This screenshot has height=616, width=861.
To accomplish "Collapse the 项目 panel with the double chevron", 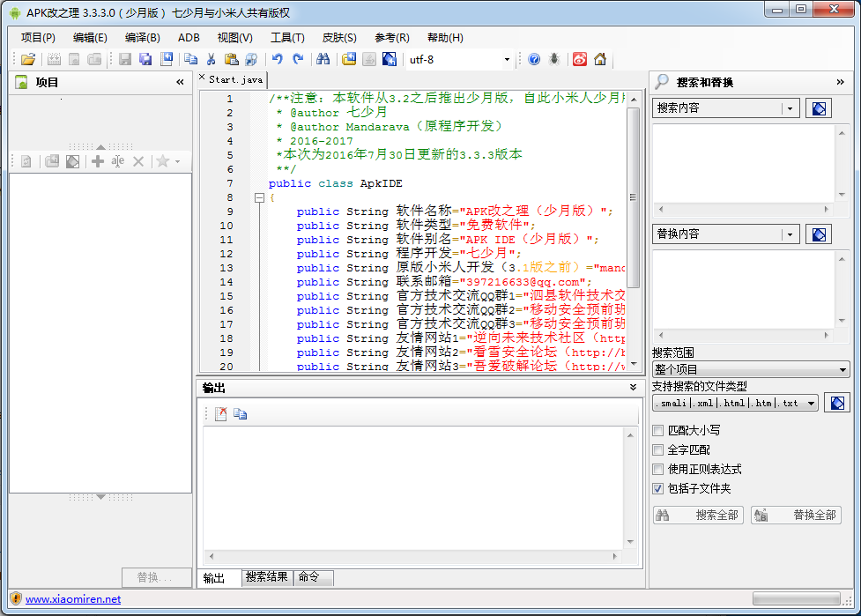I will [180, 82].
